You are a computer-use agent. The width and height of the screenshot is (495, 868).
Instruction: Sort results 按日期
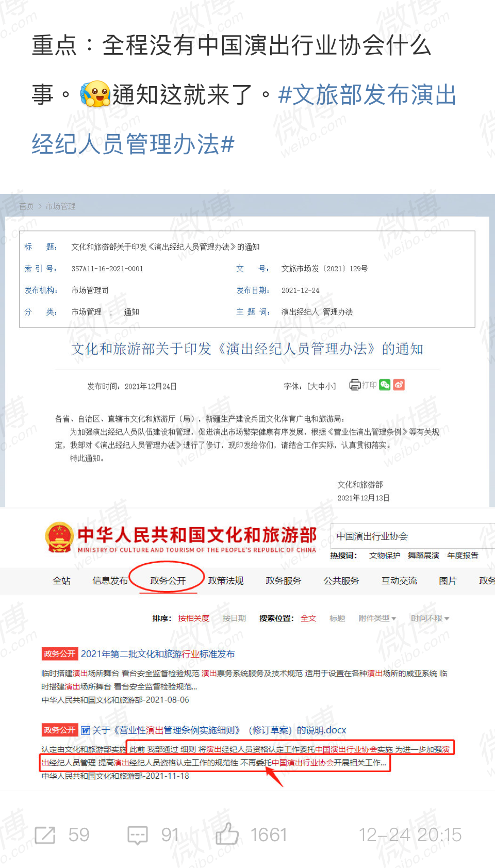[234, 618]
